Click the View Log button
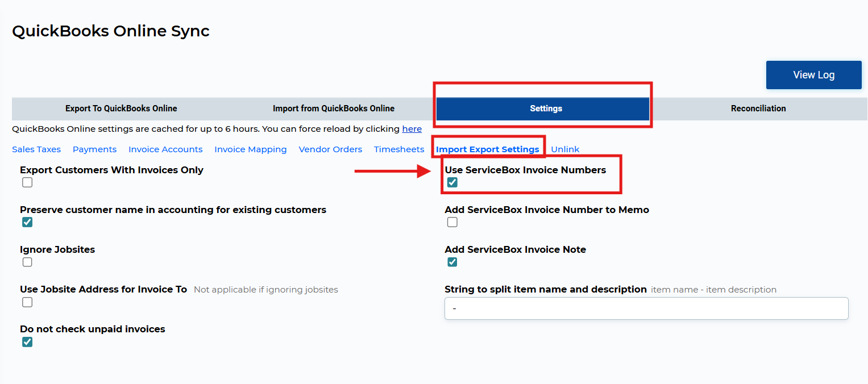Image resolution: width=868 pixels, height=384 pixels. pos(813,75)
